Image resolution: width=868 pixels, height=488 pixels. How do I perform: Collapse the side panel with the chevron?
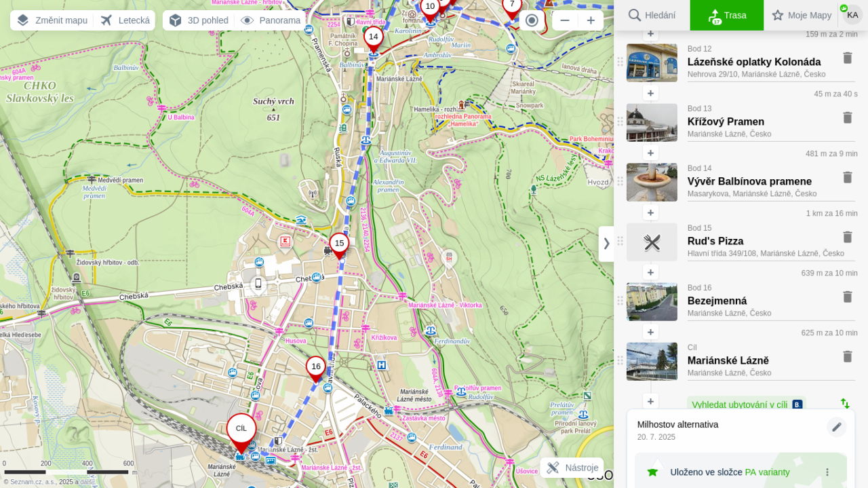(x=606, y=243)
